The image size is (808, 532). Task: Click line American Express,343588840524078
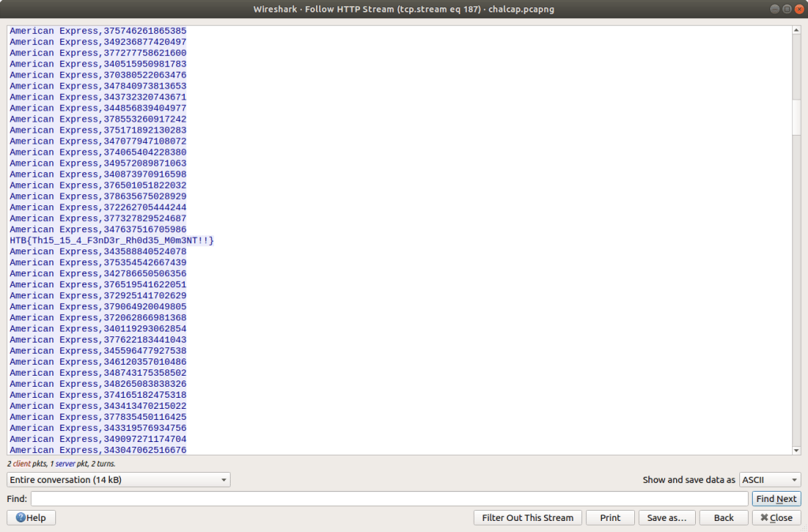coord(98,252)
